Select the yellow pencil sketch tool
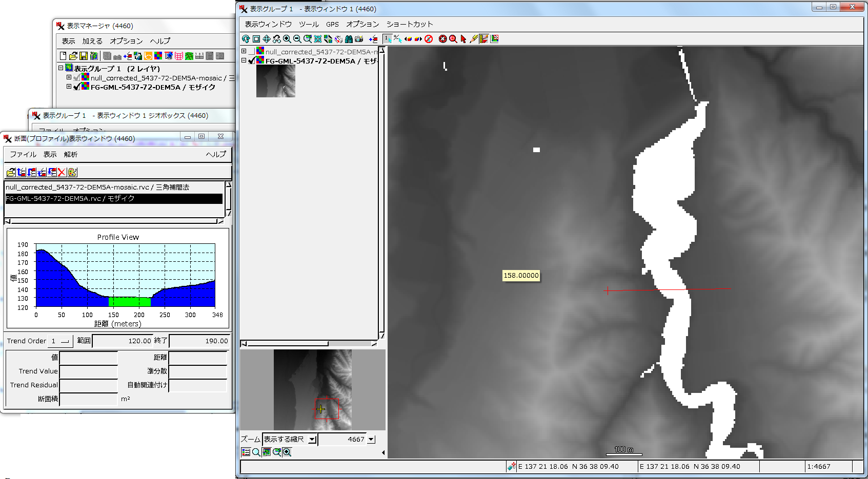The width and height of the screenshot is (868, 479). tap(473, 39)
